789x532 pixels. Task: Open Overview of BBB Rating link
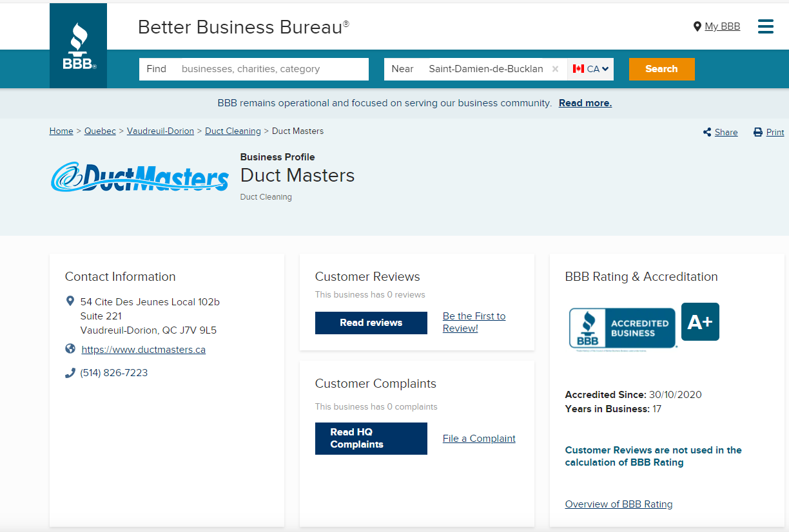(x=619, y=504)
